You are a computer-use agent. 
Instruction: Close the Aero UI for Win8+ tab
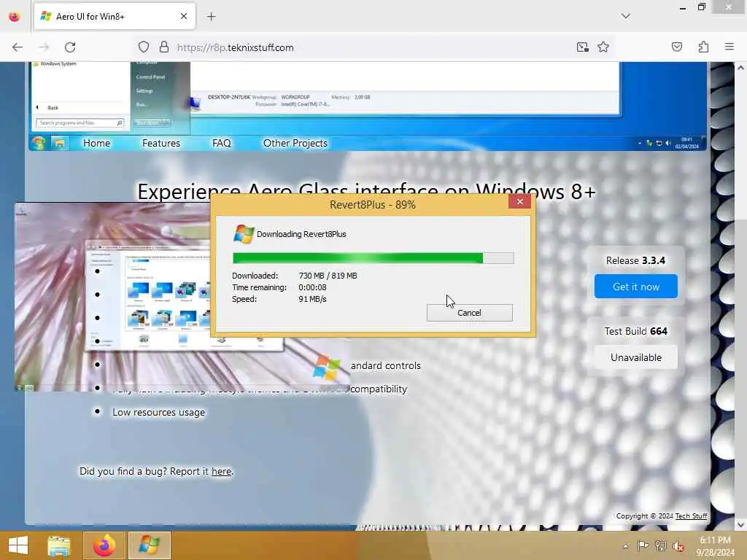[x=184, y=17]
